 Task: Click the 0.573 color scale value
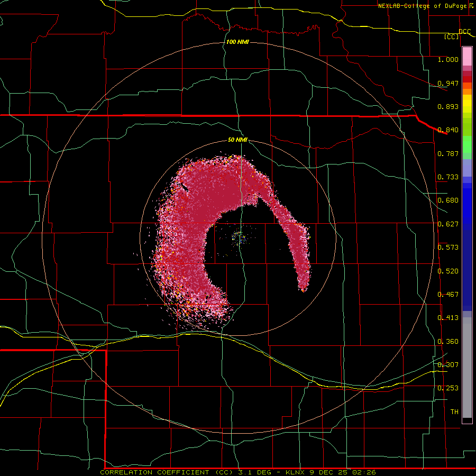(x=448, y=248)
